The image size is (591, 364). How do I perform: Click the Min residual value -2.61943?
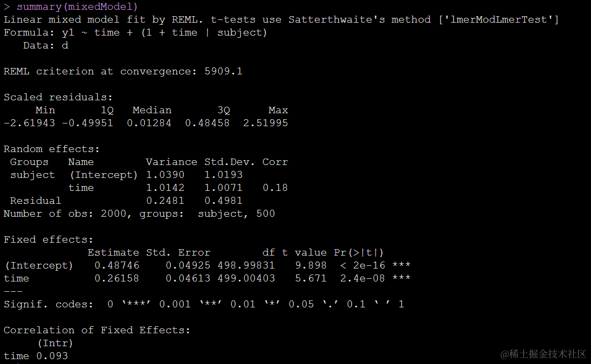coord(30,123)
